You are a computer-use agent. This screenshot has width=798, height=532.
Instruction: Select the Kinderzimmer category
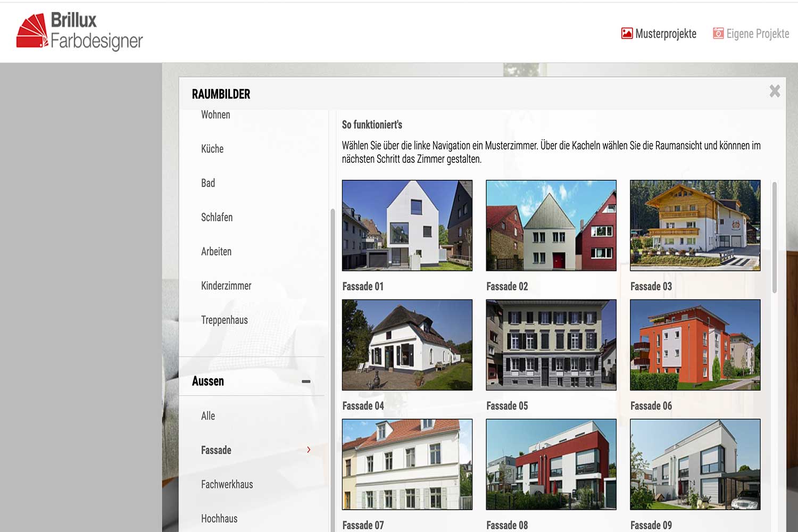226,286
